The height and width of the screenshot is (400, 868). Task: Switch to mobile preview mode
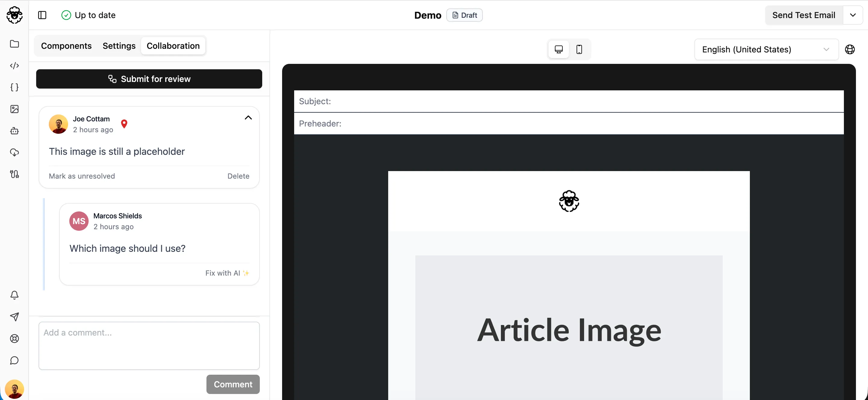[579, 49]
